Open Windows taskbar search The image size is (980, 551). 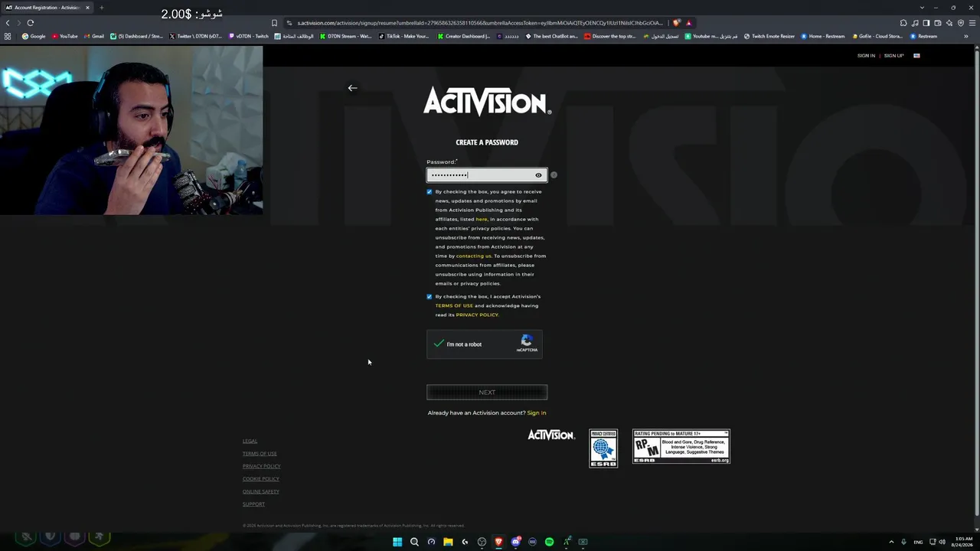[x=414, y=542]
